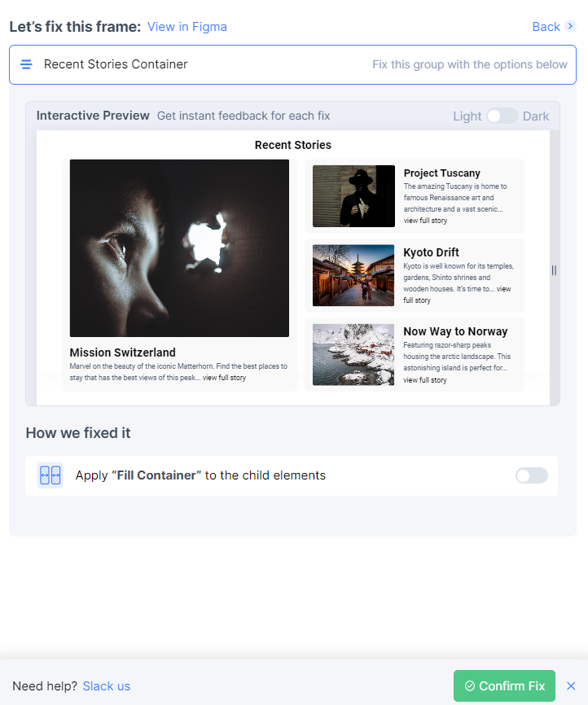Click Fix this group with options below text
This screenshot has width=588, height=705.
point(470,64)
